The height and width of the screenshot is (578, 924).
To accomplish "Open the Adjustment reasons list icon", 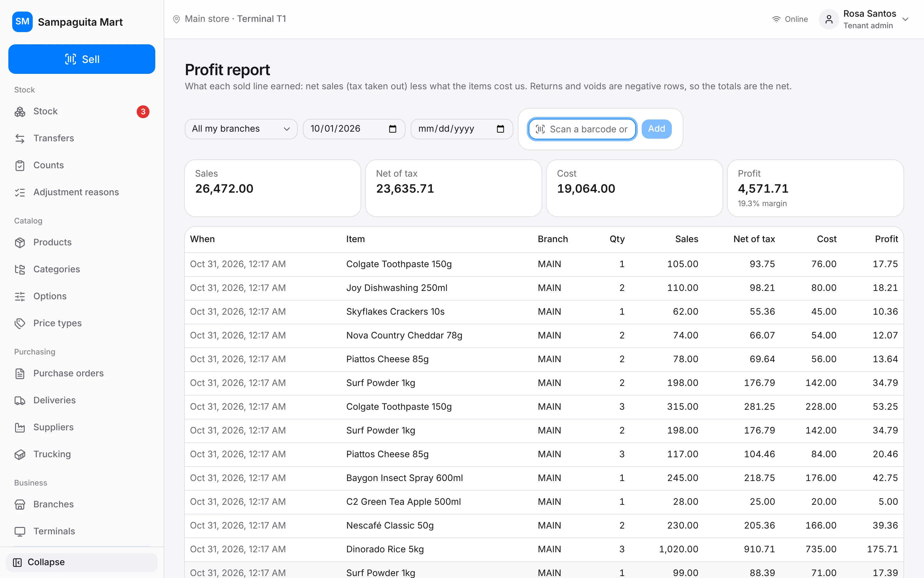I will point(20,192).
